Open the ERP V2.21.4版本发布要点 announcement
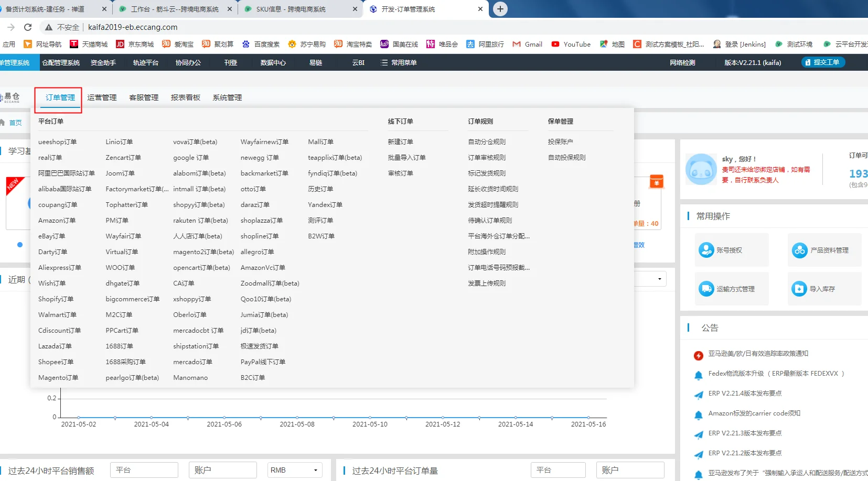The width and height of the screenshot is (868, 481). tap(745, 393)
